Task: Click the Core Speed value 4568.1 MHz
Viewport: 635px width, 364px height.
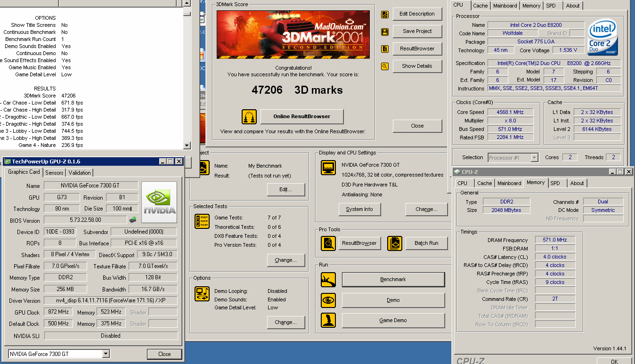Action: [510, 112]
